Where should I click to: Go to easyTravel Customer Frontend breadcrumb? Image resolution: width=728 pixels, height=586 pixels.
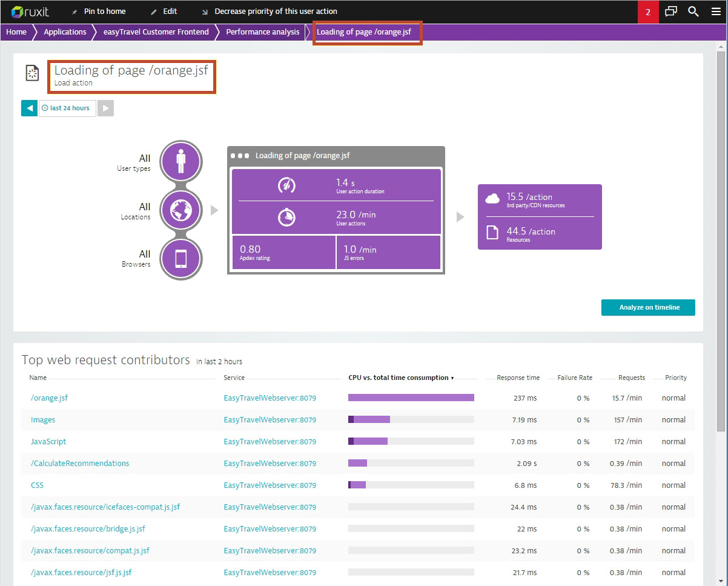coord(156,32)
